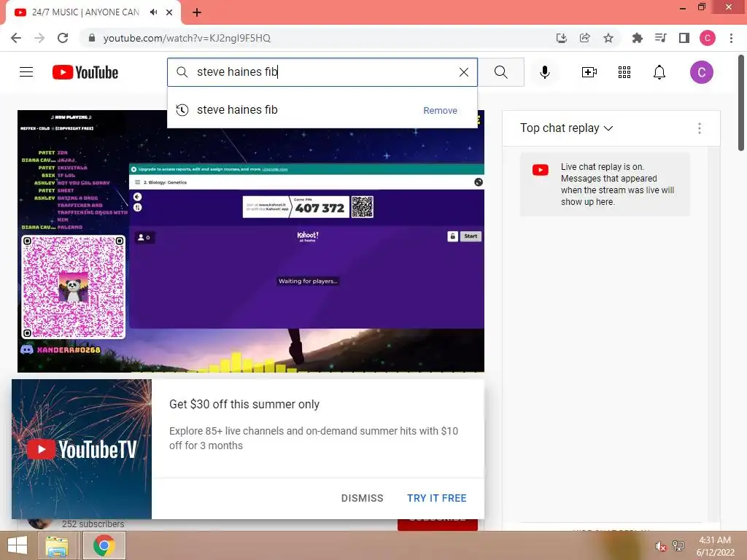
Task: Clear the search box with X
Action: coord(463,72)
